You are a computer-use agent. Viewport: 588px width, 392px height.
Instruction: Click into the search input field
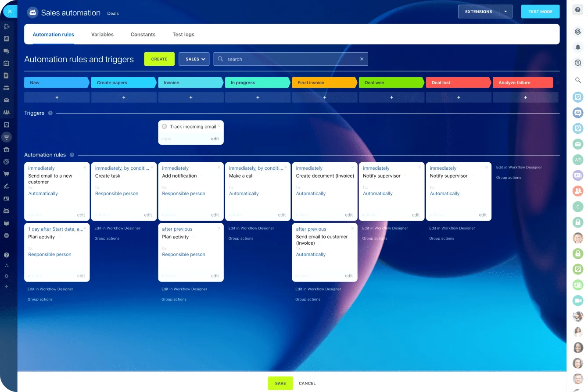pos(290,59)
